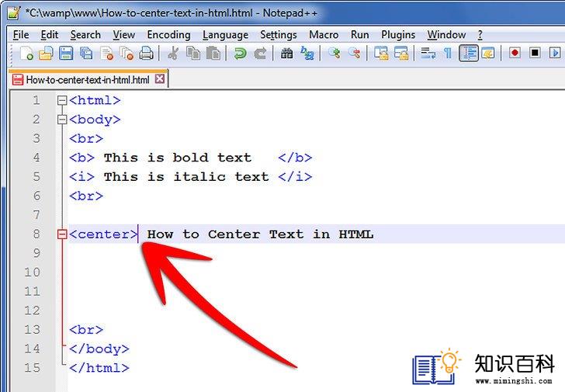Click the <br> tag on line 13
The image size is (565, 392).
(x=86, y=330)
